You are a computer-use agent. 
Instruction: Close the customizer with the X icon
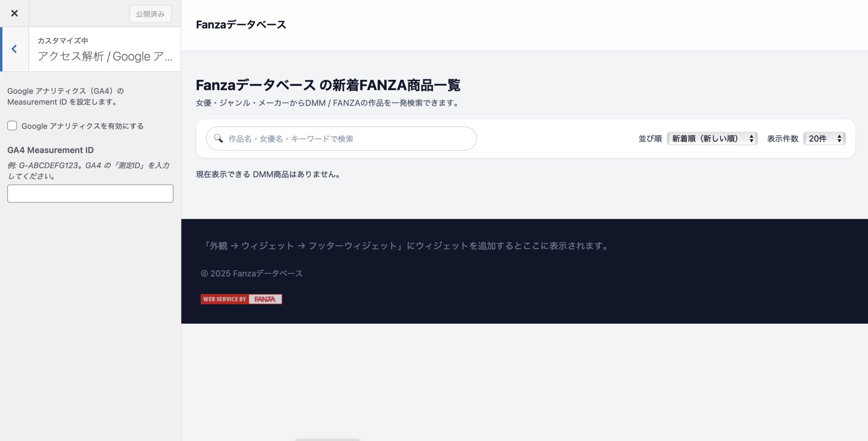pyautogui.click(x=14, y=14)
